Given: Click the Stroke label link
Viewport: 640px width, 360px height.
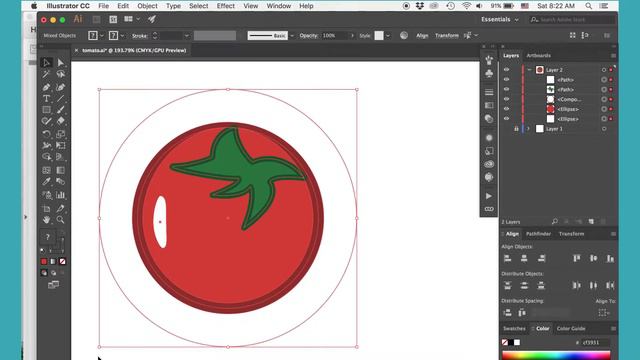Looking at the screenshot, I should coord(140,36).
